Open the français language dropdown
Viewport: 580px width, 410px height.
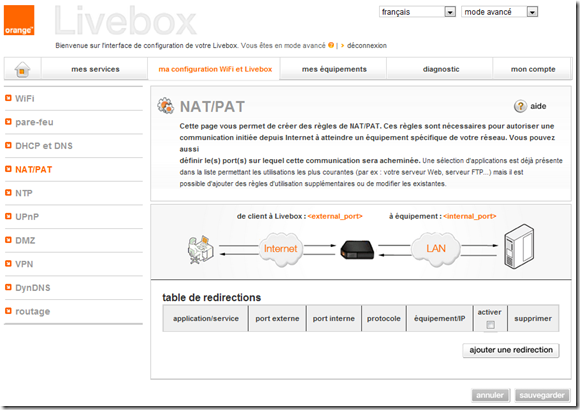[x=417, y=12]
